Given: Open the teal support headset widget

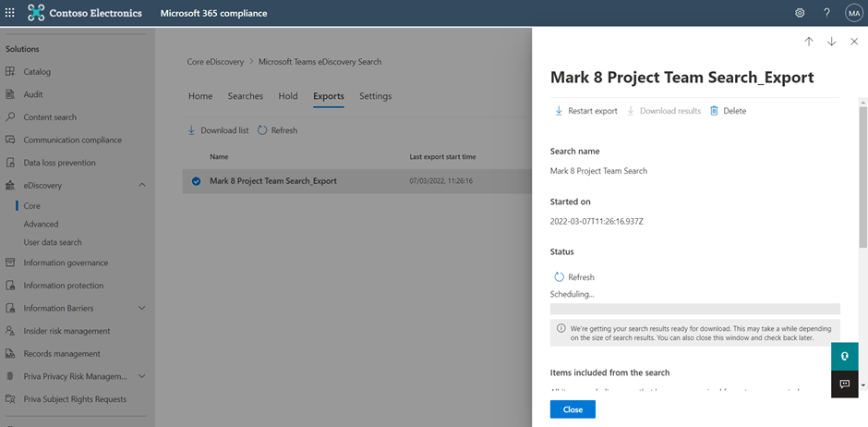Looking at the screenshot, I should [x=845, y=356].
